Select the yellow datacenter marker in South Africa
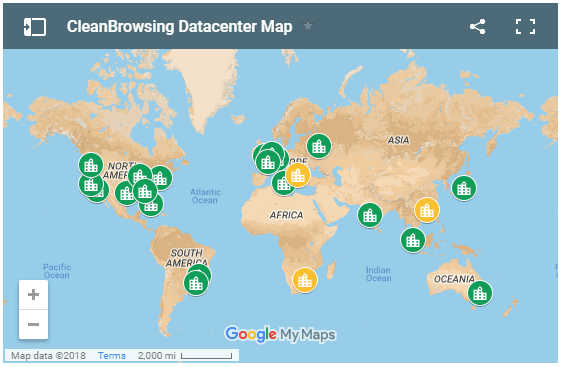This screenshot has width=564, height=367. click(305, 280)
